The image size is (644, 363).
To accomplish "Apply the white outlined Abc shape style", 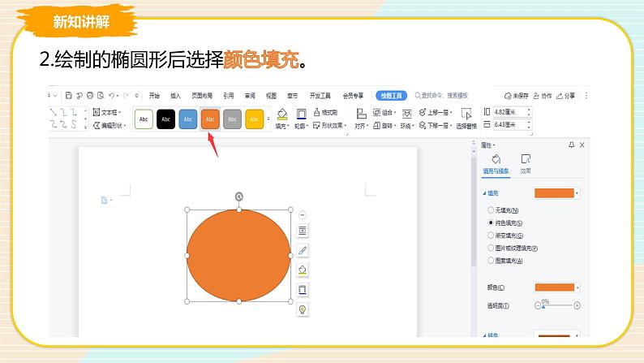I will pyautogui.click(x=144, y=119).
